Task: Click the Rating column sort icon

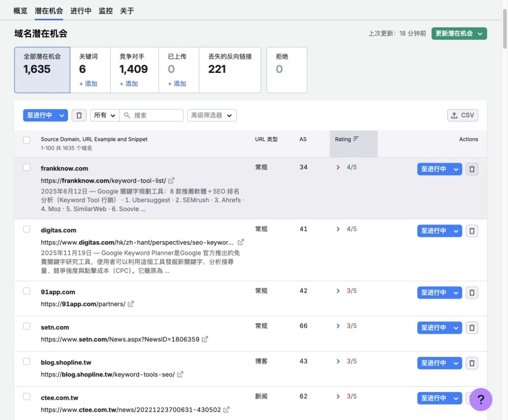Action: tap(356, 139)
